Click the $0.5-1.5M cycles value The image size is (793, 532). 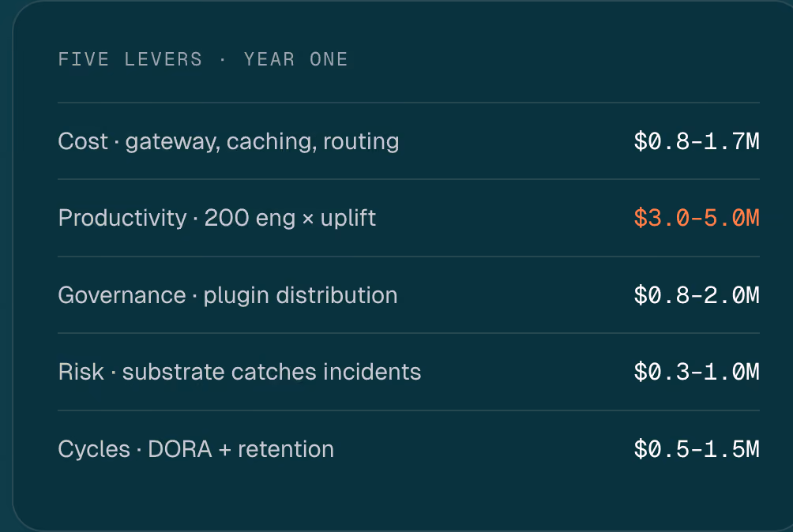pyautogui.click(x=697, y=449)
